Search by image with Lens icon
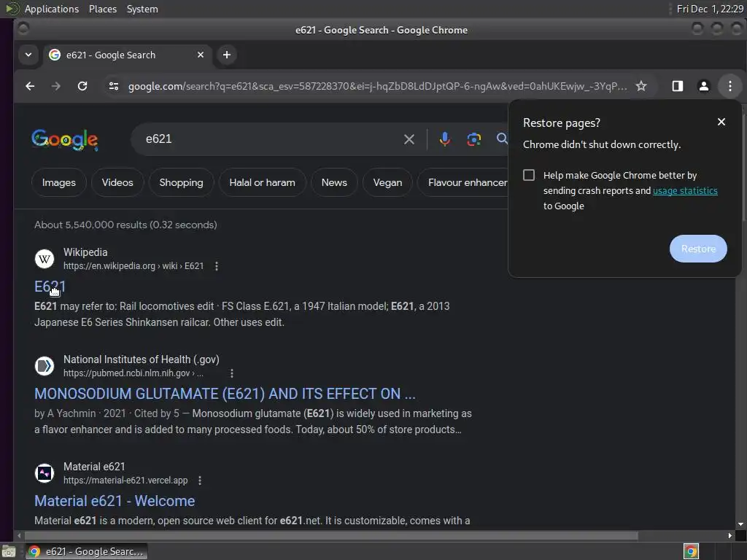Viewport: 747px width, 560px height. [x=473, y=139]
